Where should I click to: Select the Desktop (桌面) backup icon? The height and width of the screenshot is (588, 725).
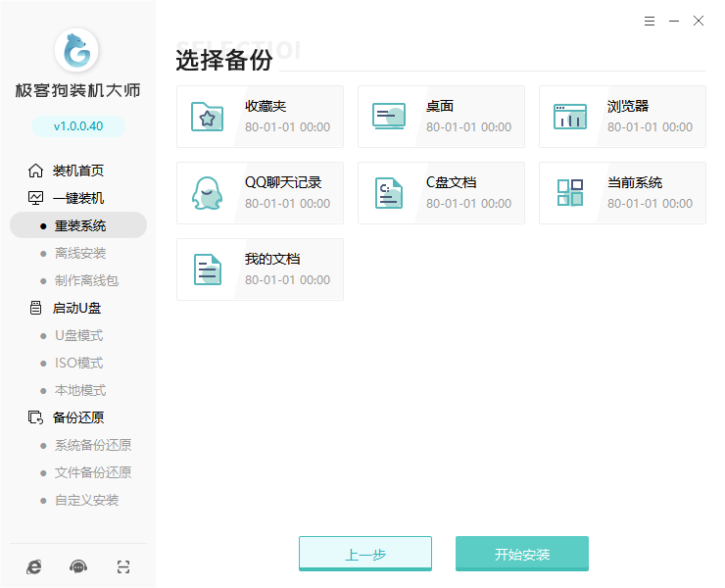pos(388,117)
